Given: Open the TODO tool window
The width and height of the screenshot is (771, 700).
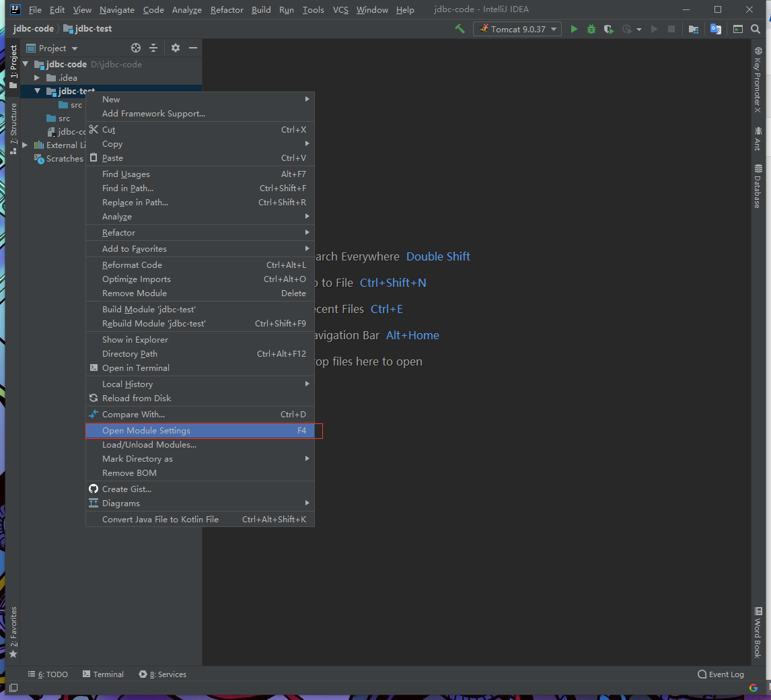Looking at the screenshot, I should coord(48,674).
